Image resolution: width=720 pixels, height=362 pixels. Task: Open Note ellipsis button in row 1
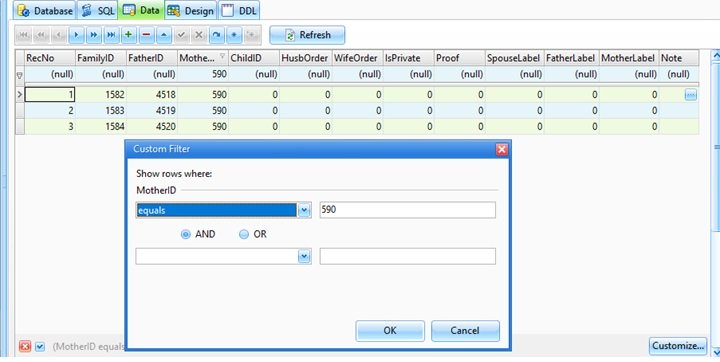(690, 95)
